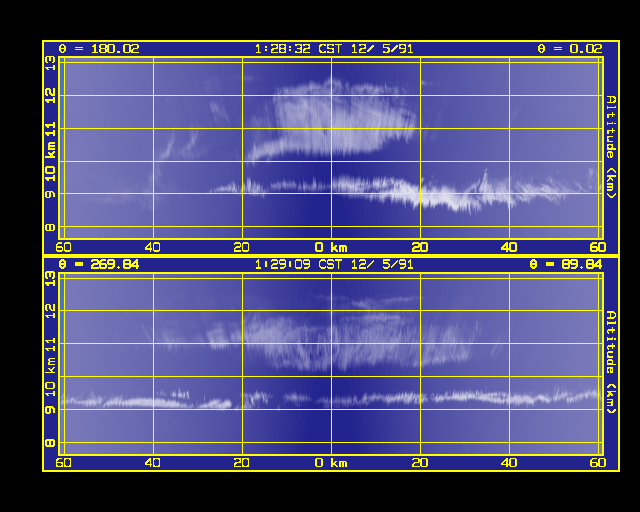Click the left-hand 40 distance label, top panel

click(153, 247)
